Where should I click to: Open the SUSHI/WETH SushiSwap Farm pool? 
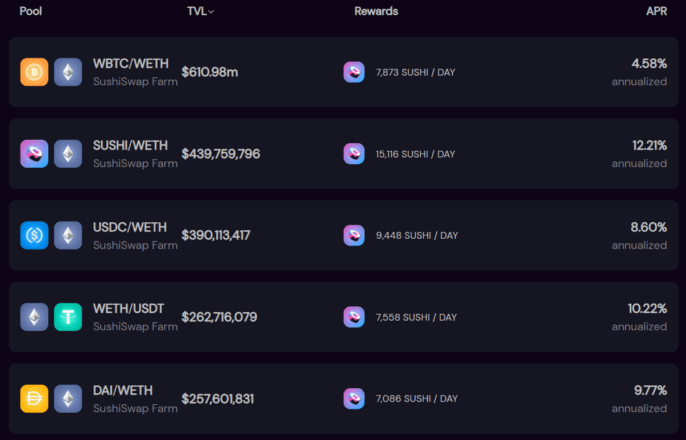click(x=343, y=154)
